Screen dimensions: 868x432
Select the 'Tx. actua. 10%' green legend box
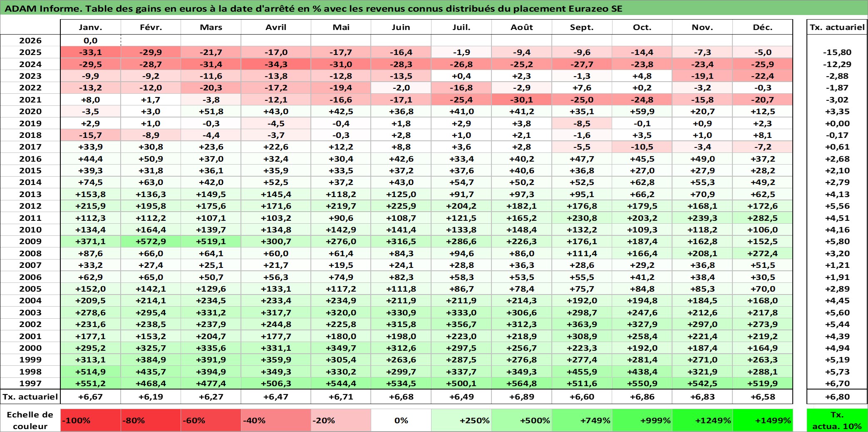837,420
